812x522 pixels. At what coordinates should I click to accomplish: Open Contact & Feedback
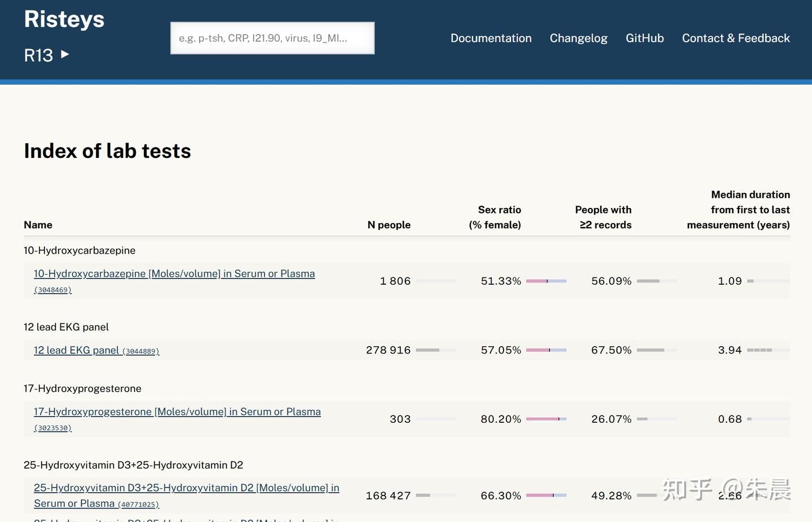click(x=735, y=38)
